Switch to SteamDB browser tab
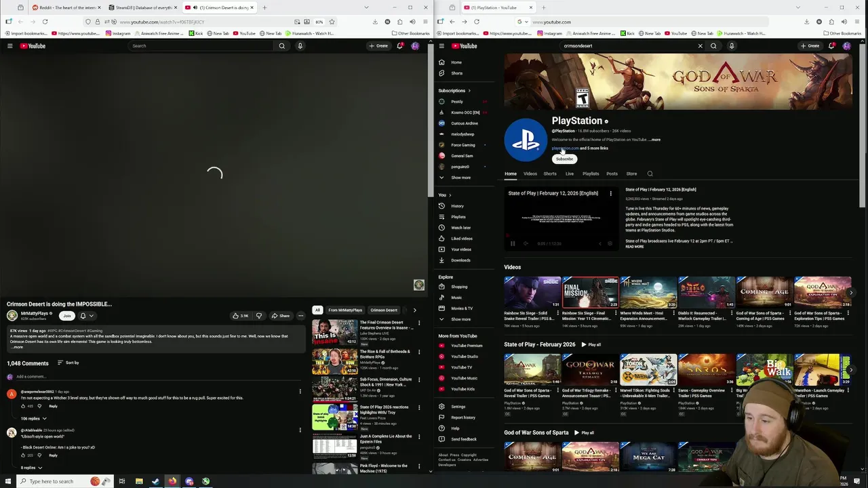Image resolution: width=868 pixels, height=488 pixels. click(x=142, y=7)
